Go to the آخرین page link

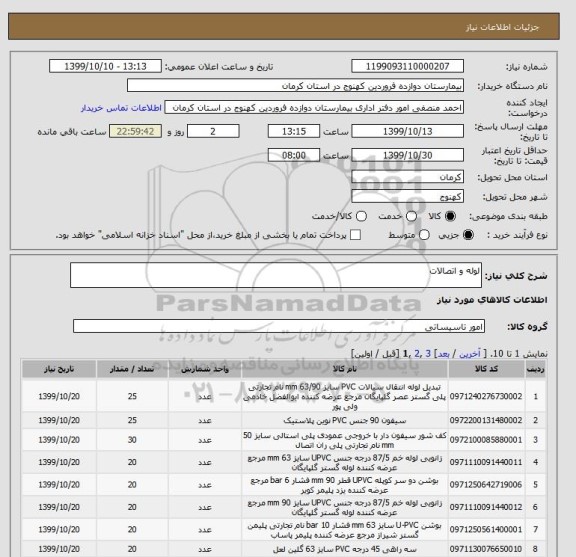[469, 354]
